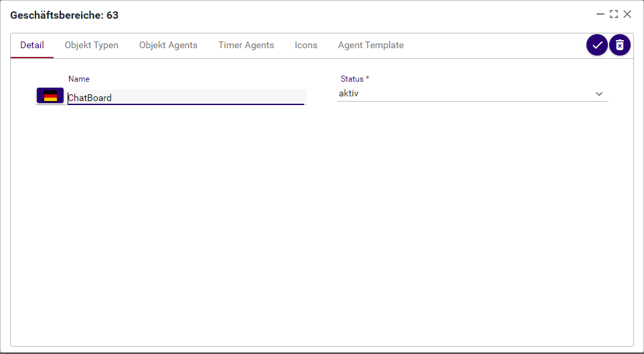Focus the Name field containing ChatBoard
The image size is (644, 354).
click(x=187, y=97)
